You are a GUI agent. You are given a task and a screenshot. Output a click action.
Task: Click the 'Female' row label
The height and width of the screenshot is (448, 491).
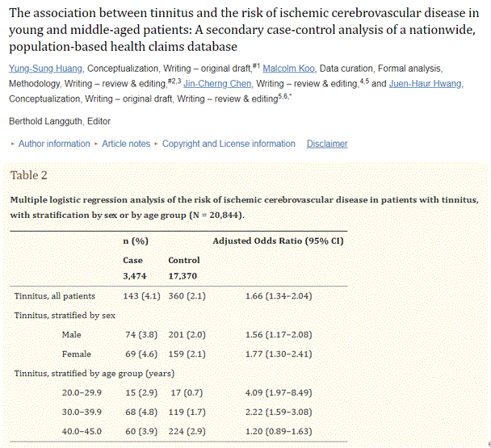point(77,354)
